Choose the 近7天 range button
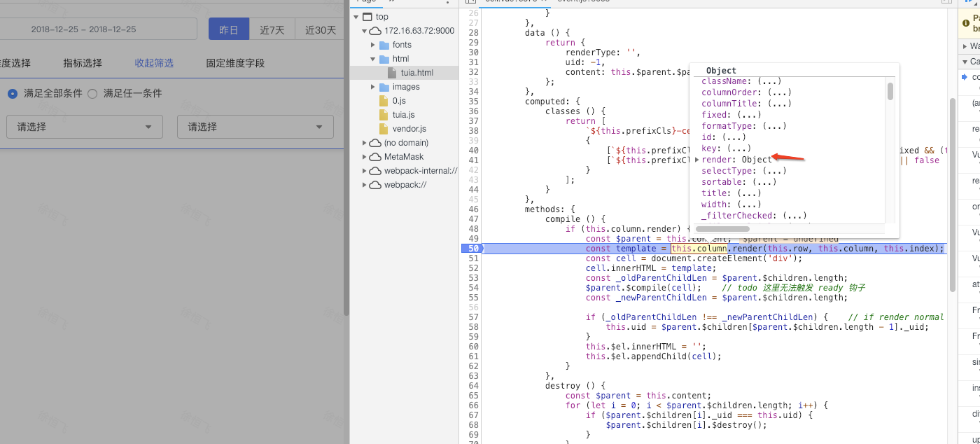This screenshot has width=980, height=444. coord(272,29)
